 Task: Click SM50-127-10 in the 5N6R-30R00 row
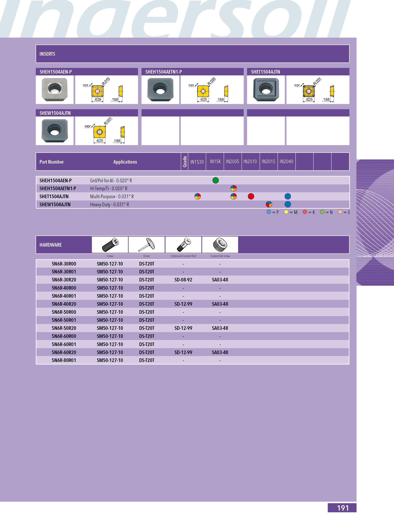(110, 264)
